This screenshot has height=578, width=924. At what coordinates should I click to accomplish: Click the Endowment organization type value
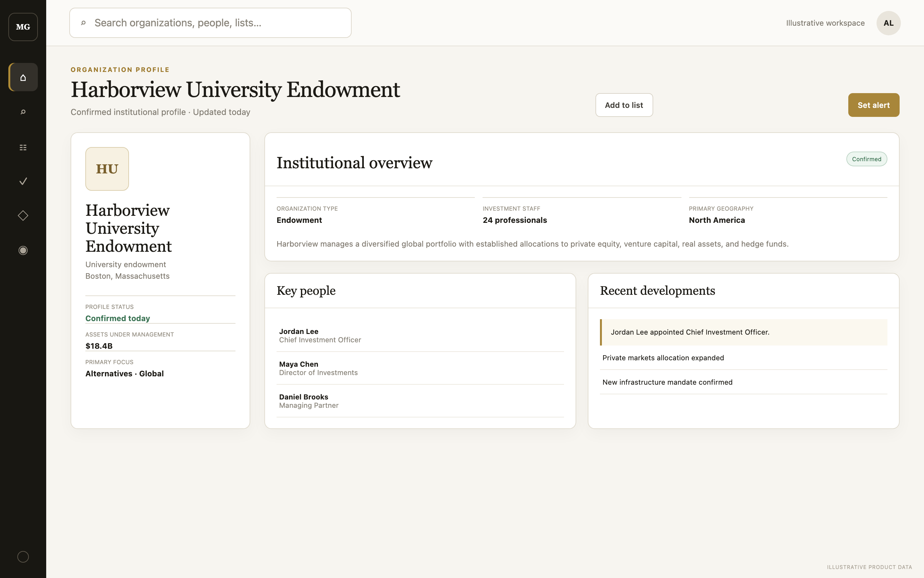pyautogui.click(x=299, y=220)
